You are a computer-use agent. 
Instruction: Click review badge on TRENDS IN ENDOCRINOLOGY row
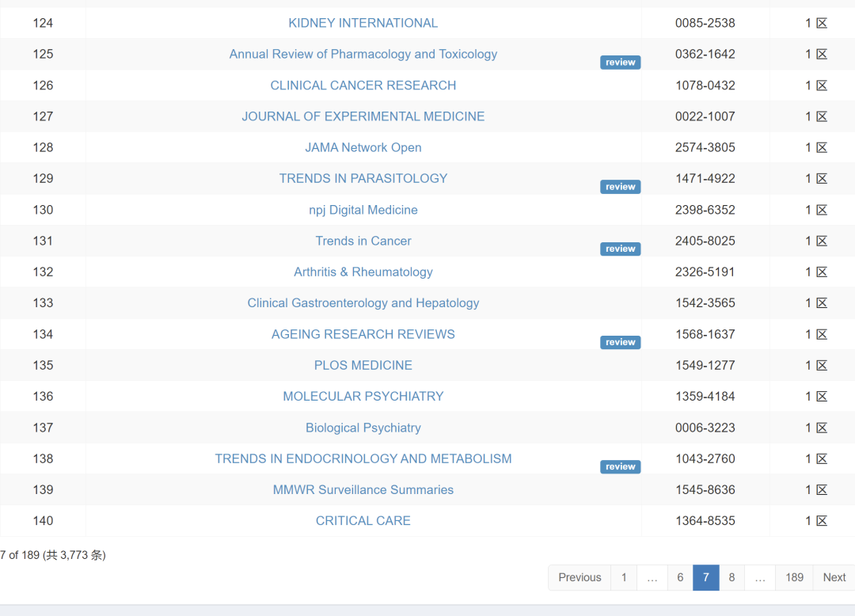pyautogui.click(x=621, y=466)
